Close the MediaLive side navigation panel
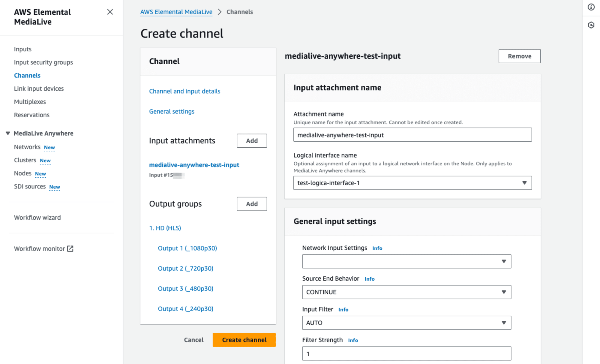Viewport: 600px width, 364px height. click(110, 12)
